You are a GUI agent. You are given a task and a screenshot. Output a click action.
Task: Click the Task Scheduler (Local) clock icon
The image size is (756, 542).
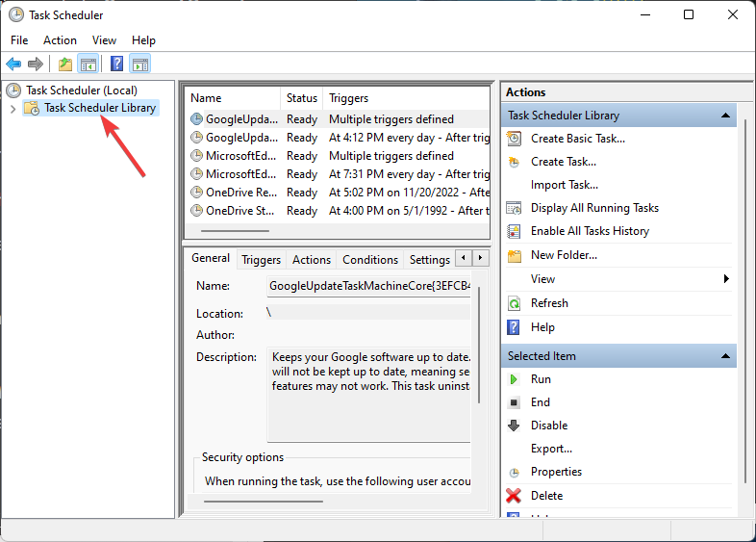13,90
